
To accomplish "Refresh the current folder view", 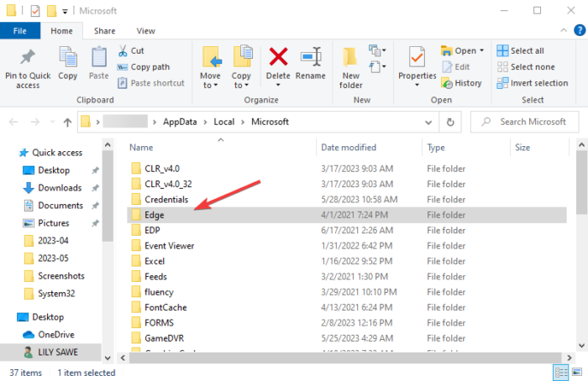I will (x=450, y=123).
